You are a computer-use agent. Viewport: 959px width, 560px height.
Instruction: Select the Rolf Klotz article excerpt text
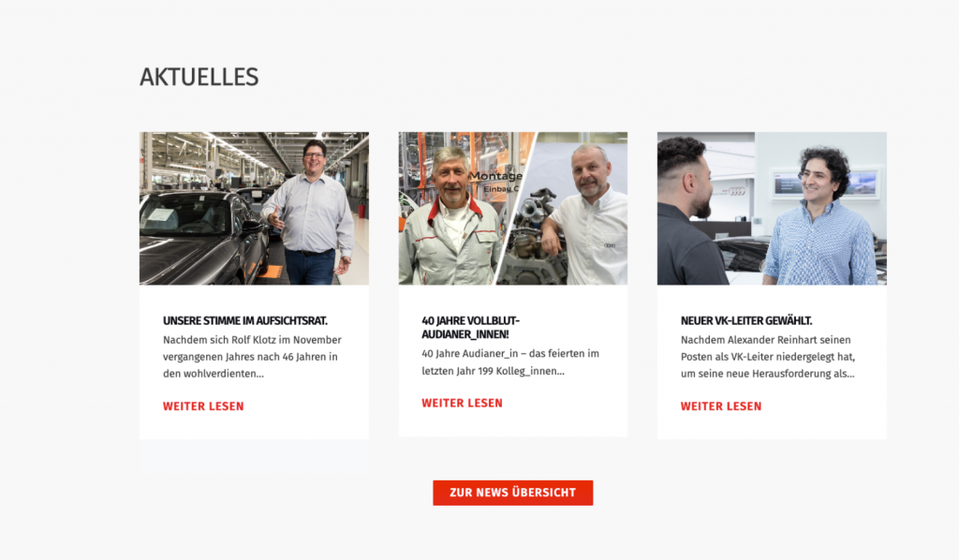[x=252, y=357]
